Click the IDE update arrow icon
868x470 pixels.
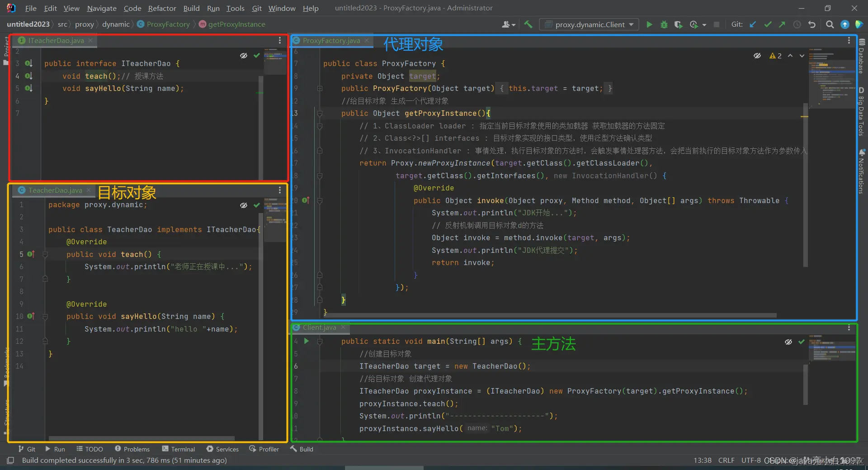click(x=844, y=24)
